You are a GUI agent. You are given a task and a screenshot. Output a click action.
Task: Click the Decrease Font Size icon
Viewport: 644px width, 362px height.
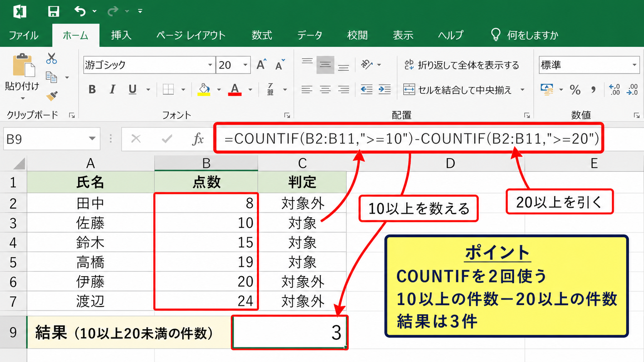[280, 65]
